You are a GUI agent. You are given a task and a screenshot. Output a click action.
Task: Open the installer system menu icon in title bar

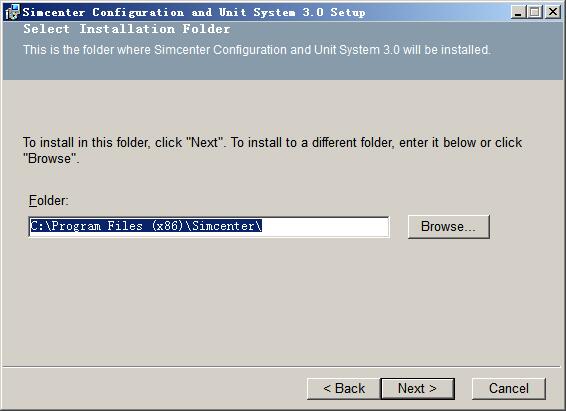(x=12, y=12)
